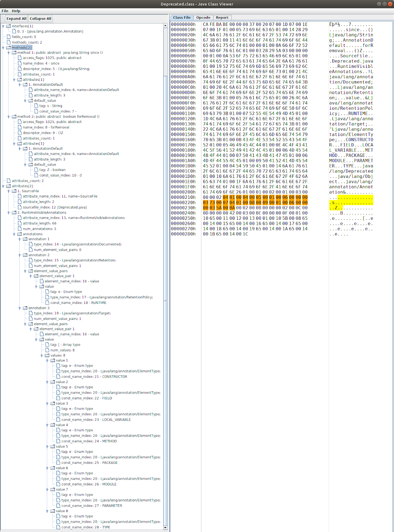Click file icon of tag: s - String
The width and height of the screenshot is (394, 532).
coord(36,106)
